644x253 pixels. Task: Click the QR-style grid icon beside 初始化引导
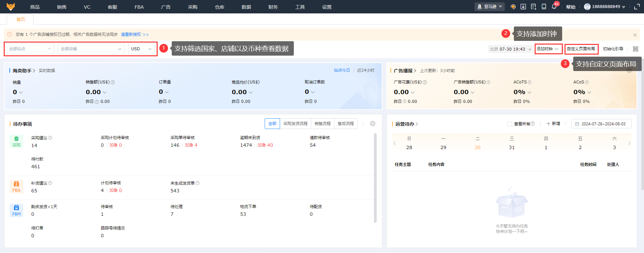click(x=635, y=49)
